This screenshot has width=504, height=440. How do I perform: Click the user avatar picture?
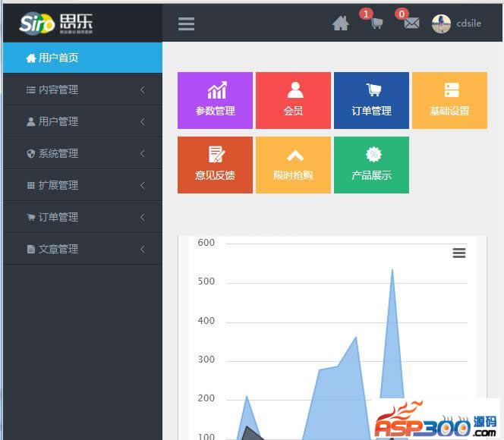[441, 24]
